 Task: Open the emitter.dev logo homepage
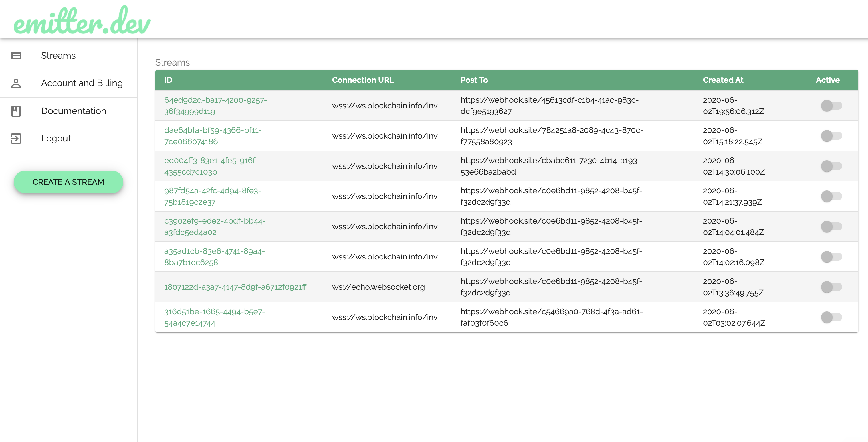click(x=82, y=20)
